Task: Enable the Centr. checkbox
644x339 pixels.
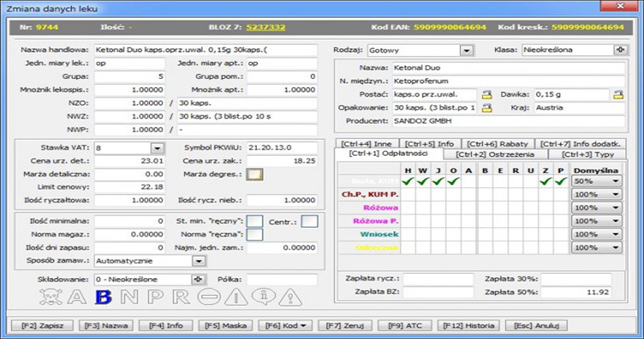Action: click(309, 221)
